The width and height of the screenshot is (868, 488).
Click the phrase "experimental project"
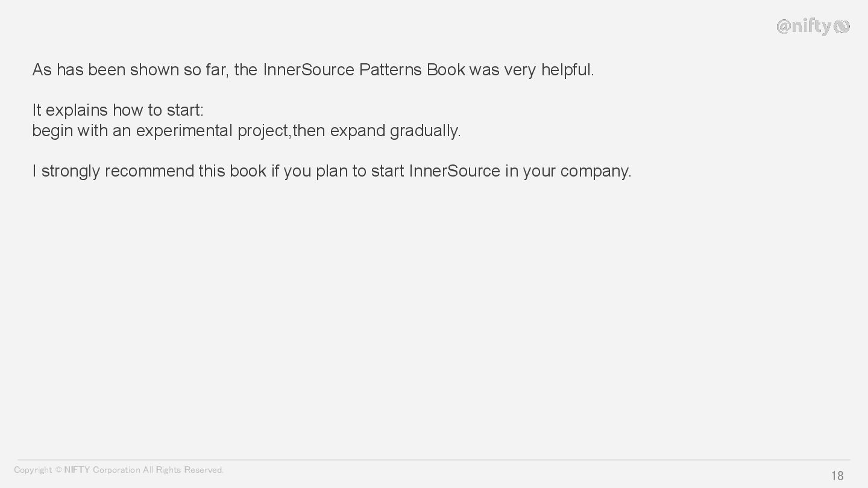212,131
